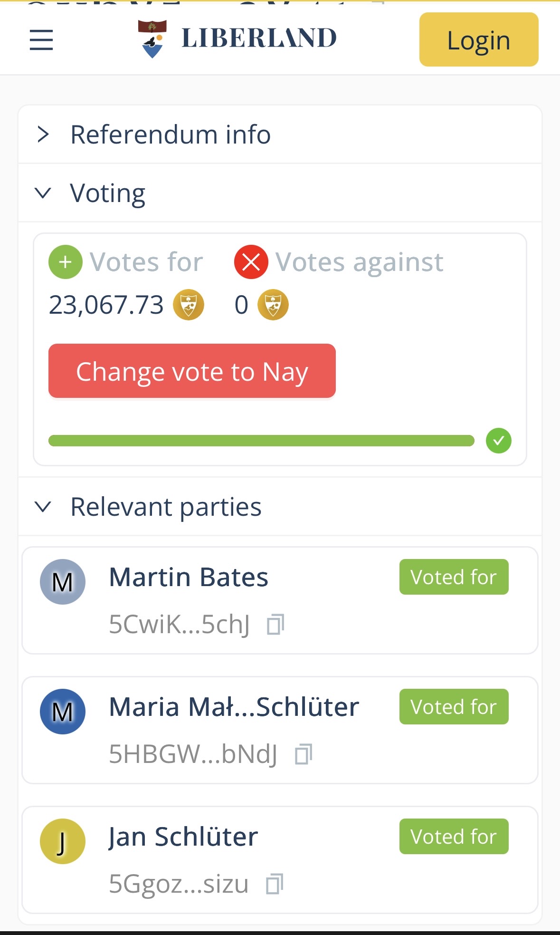The image size is (560, 935).
Task: Open the hamburger navigation menu
Action: coord(41,39)
